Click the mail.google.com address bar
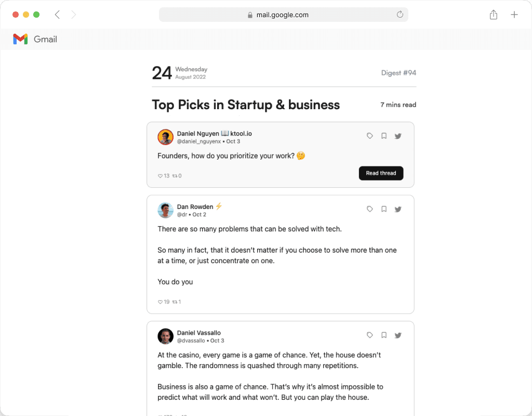This screenshot has height=416, width=532. pyautogui.click(x=283, y=15)
